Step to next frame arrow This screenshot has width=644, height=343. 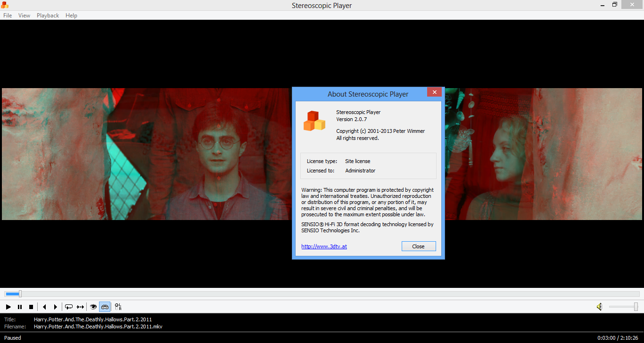click(x=56, y=307)
